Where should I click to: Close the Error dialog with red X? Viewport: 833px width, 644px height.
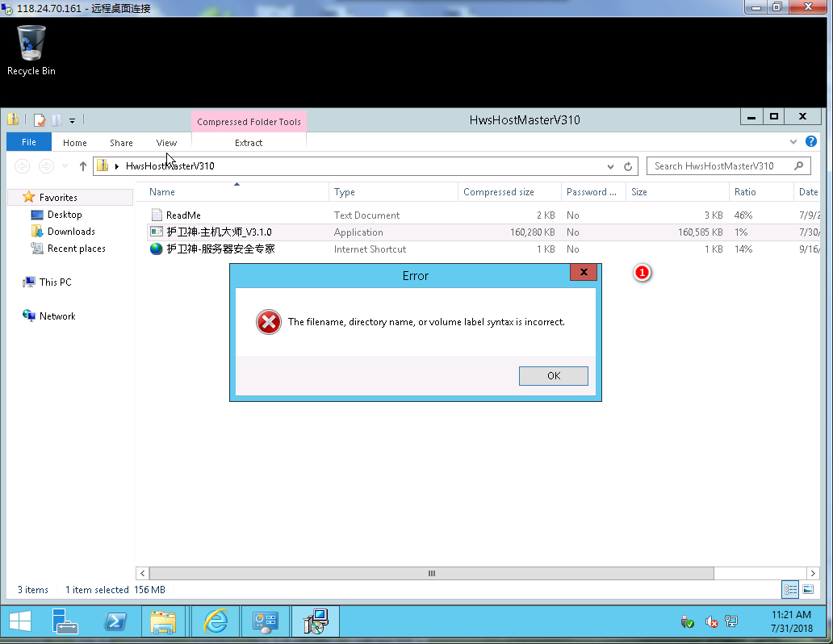pos(583,273)
